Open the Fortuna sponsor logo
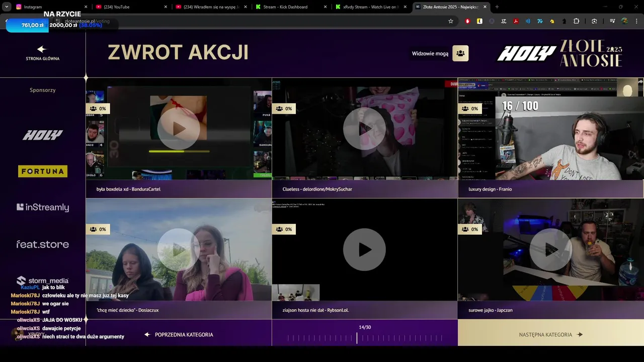The image size is (644, 362). pyautogui.click(x=43, y=171)
